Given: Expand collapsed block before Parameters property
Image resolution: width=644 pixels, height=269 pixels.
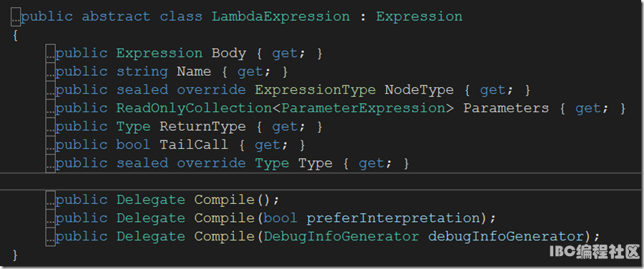Looking at the screenshot, I should pyautogui.click(x=51, y=108).
